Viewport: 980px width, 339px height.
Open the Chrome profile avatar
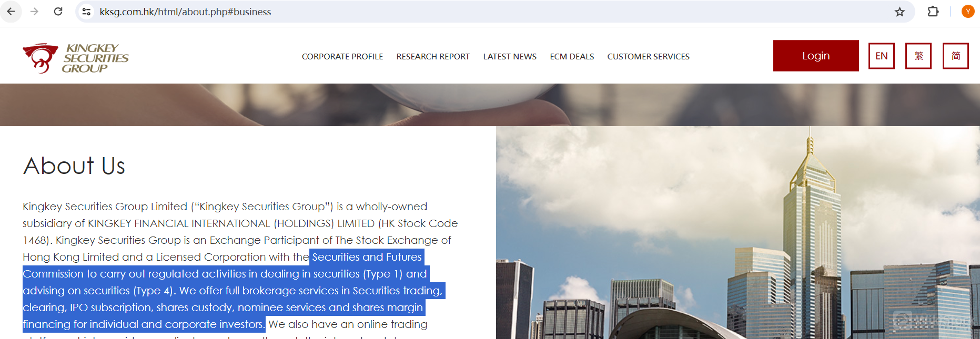[968, 12]
